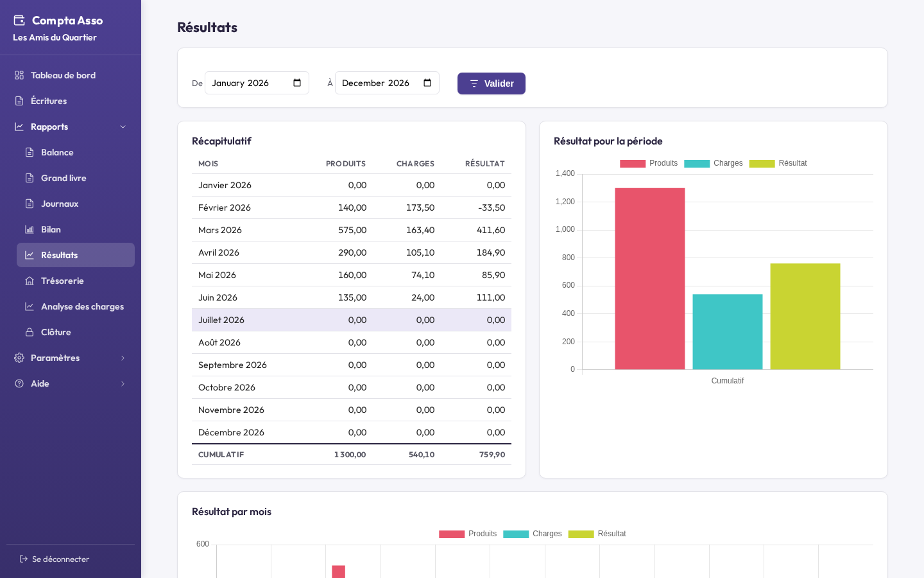Open the calendar picker for January 2026
Screen dimensions: 924x578
click(297, 83)
